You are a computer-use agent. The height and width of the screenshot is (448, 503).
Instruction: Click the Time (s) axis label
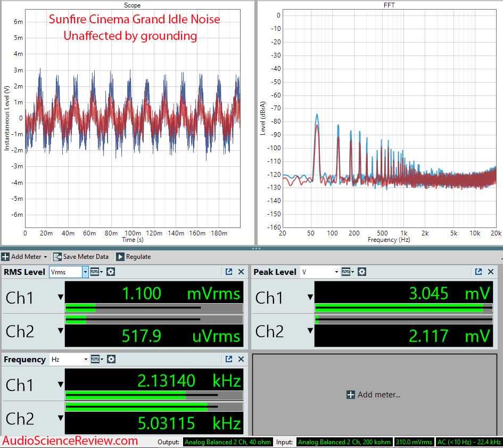(x=133, y=240)
